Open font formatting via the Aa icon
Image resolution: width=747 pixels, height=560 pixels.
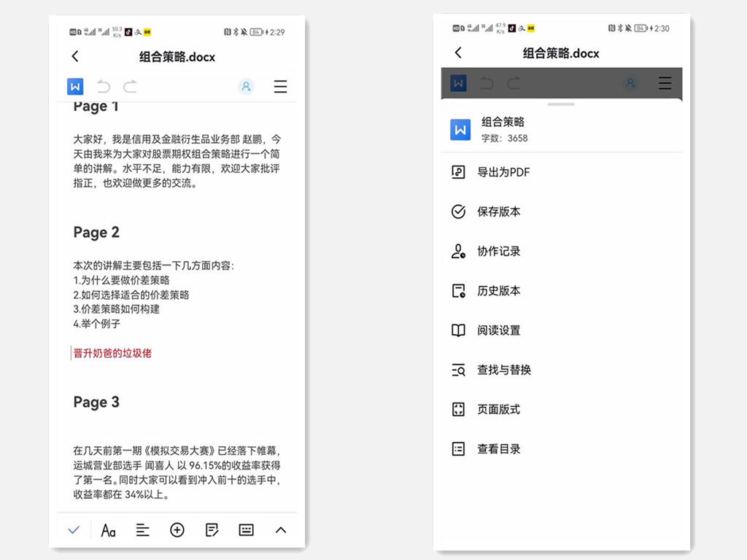click(x=108, y=530)
